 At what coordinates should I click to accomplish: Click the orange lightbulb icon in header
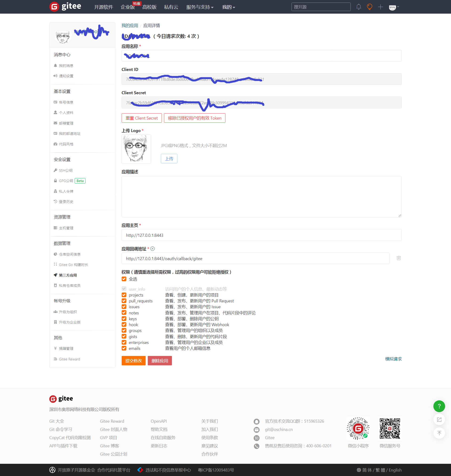coord(369,7)
